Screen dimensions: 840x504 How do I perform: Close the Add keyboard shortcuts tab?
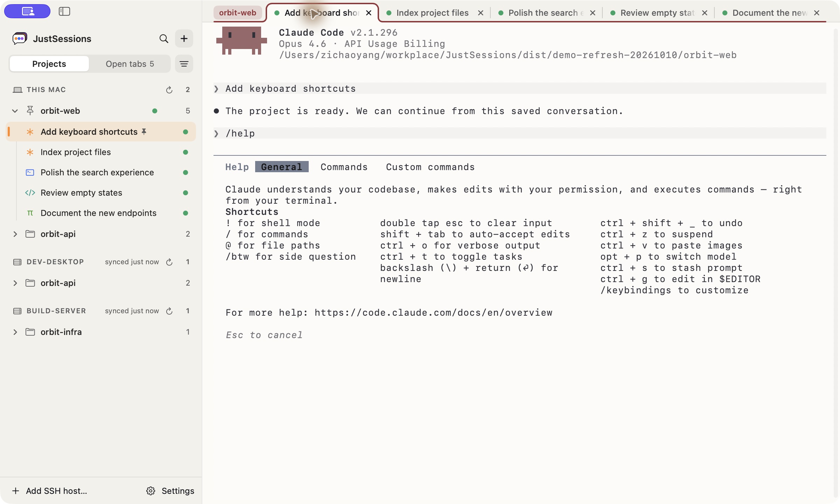369,13
